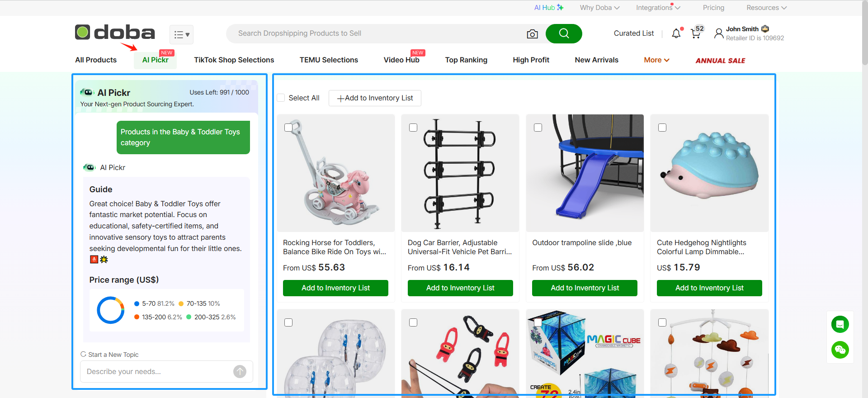This screenshot has width=868, height=398.
Task: Click the doba logo
Action: pyautogui.click(x=115, y=33)
